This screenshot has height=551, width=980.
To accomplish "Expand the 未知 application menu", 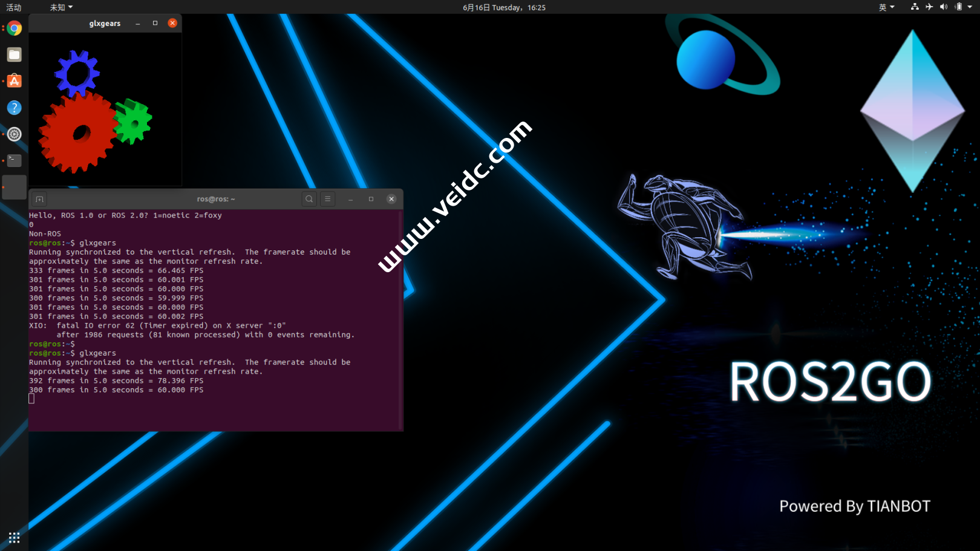I will pos(60,7).
